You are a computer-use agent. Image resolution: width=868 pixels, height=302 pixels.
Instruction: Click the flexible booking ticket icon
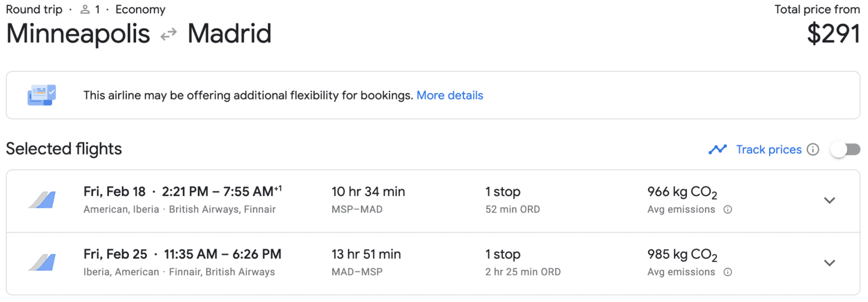42,95
